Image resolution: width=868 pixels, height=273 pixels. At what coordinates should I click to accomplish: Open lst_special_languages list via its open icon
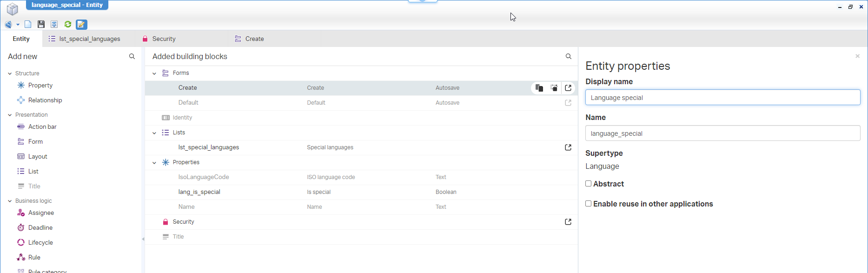click(568, 147)
